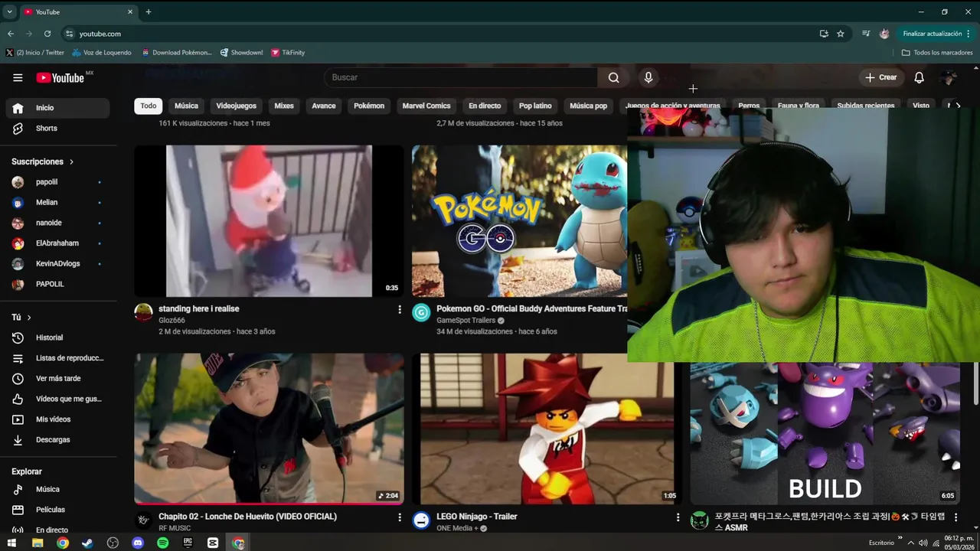Open options for Korean ASMR build video
The height and width of the screenshot is (551, 980).
pyautogui.click(x=955, y=517)
